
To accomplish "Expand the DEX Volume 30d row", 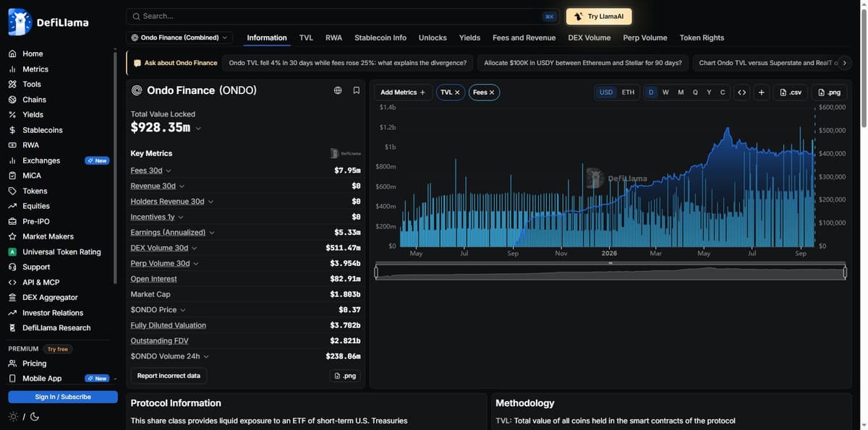I will pos(195,248).
